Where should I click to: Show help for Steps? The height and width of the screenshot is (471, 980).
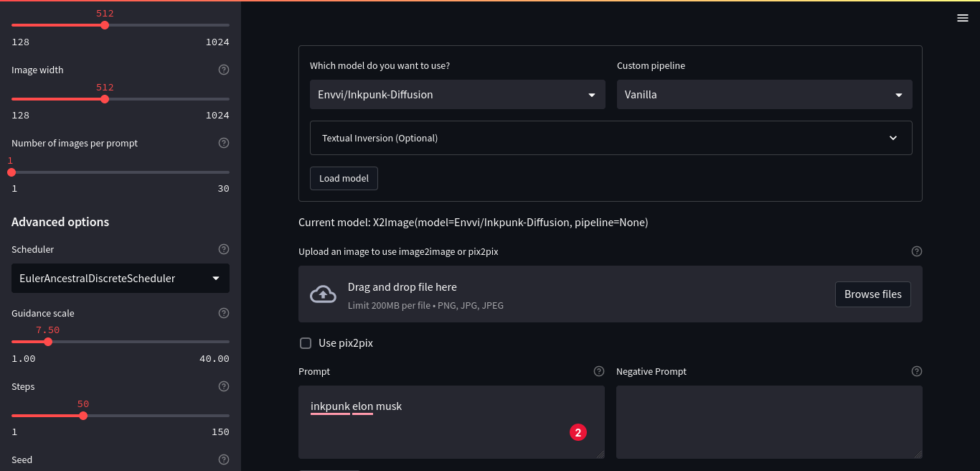pyautogui.click(x=224, y=387)
